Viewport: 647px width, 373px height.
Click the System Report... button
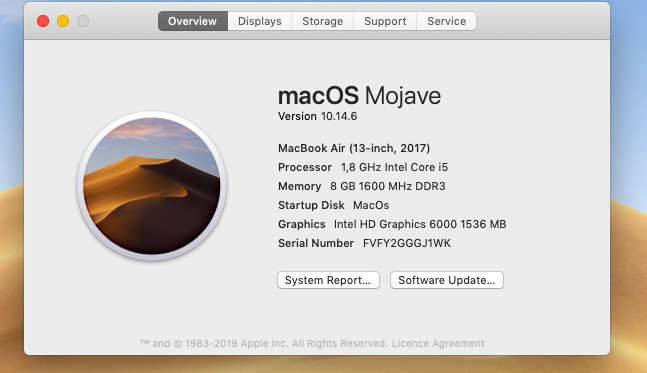click(x=328, y=280)
